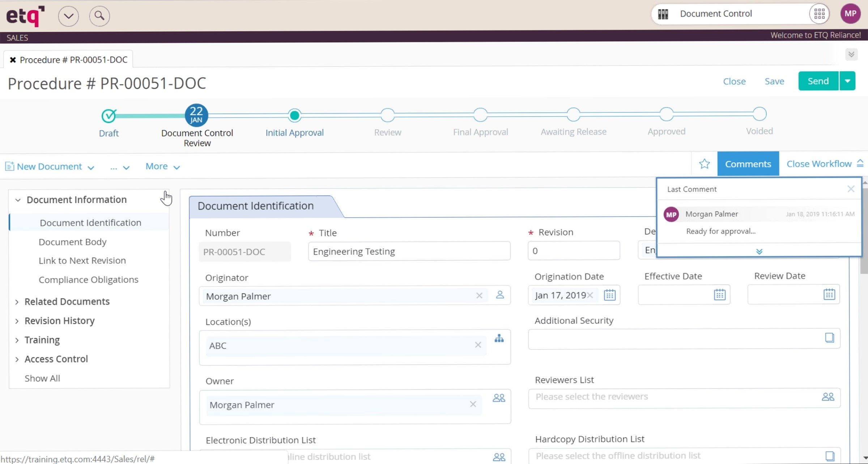
Task: Select the Compliance Obligations section
Action: click(x=89, y=279)
